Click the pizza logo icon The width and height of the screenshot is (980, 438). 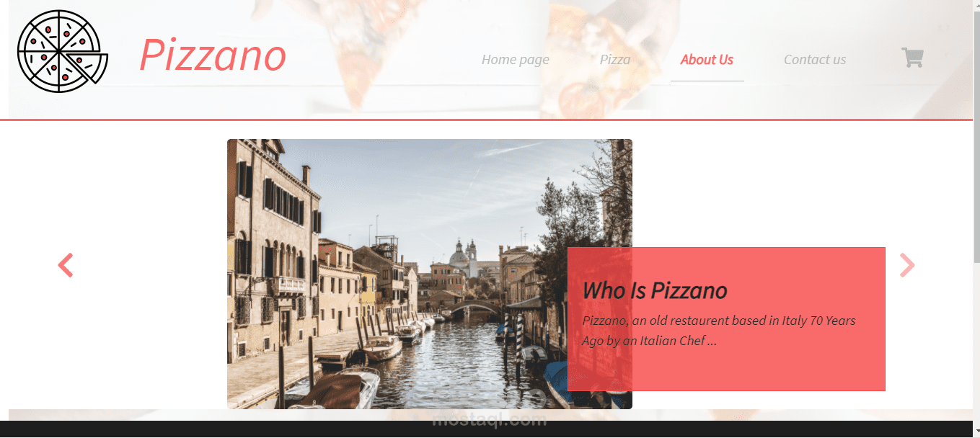[x=63, y=51]
